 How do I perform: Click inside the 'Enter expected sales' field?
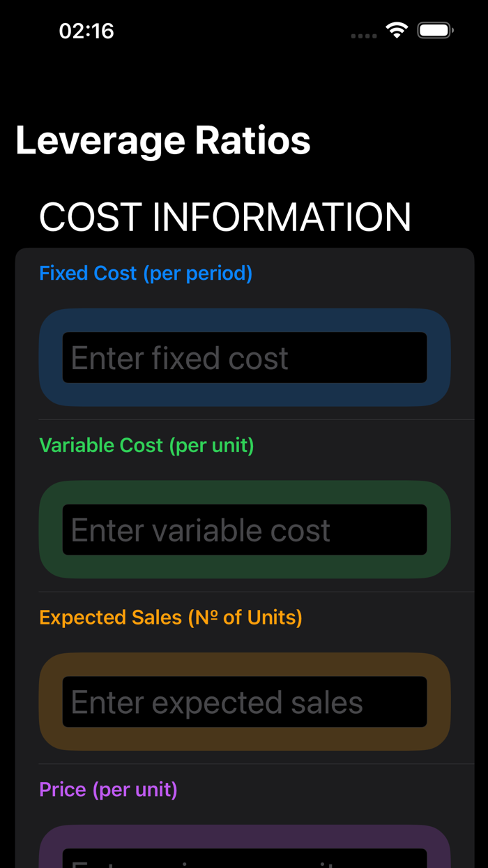[x=245, y=701]
